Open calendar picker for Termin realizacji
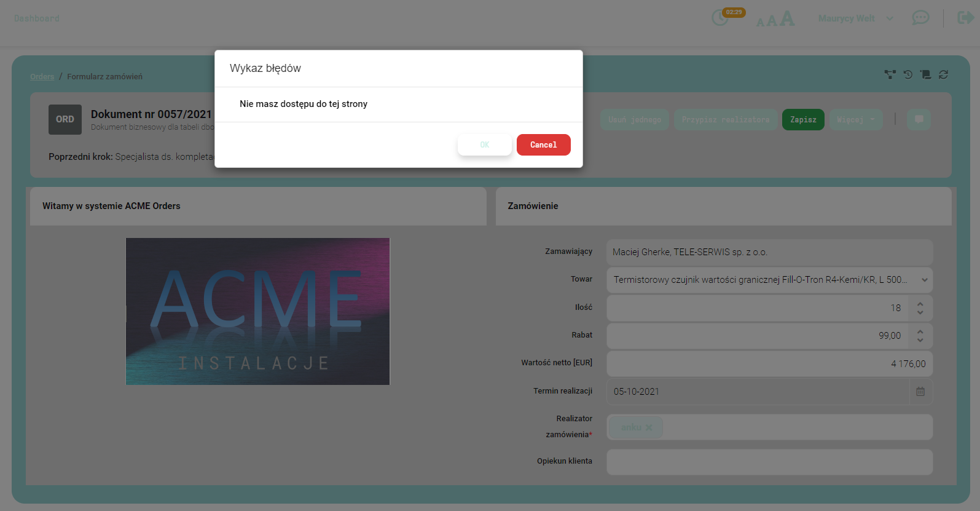 pyautogui.click(x=920, y=392)
